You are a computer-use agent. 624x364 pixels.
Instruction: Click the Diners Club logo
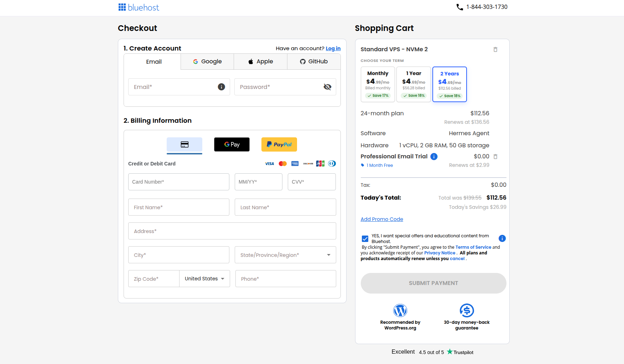pyautogui.click(x=332, y=164)
